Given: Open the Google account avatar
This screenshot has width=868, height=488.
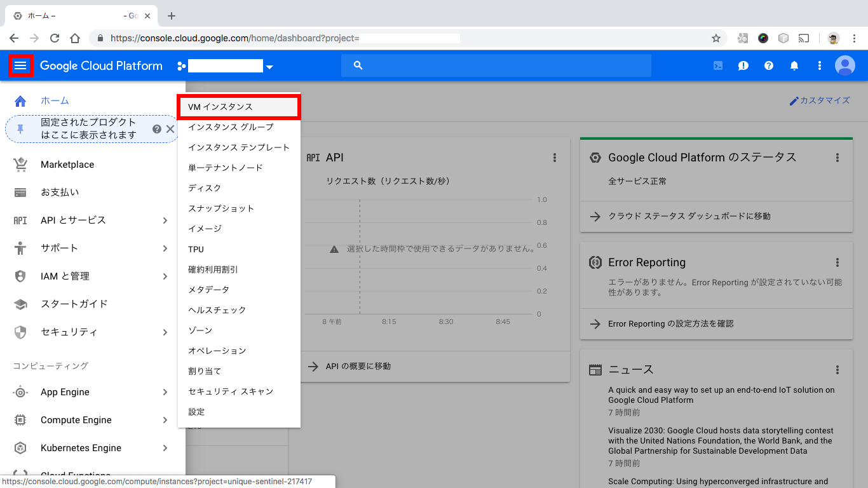Looking at the screenshot, I should (845, 65).
